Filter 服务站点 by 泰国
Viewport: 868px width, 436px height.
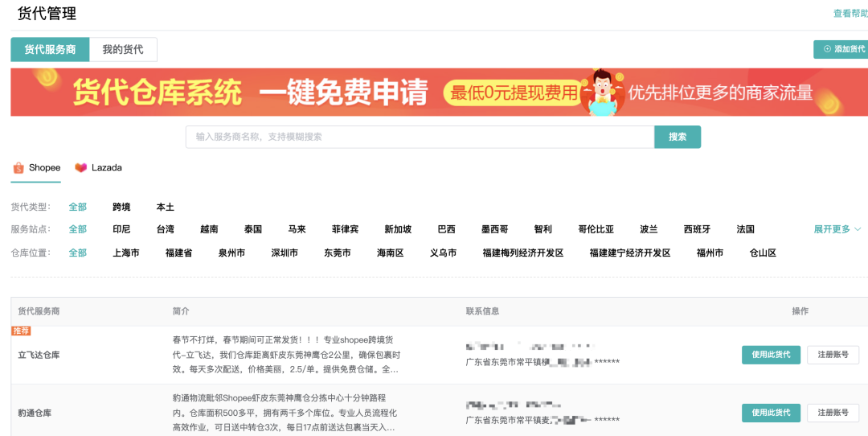point(253,229)
